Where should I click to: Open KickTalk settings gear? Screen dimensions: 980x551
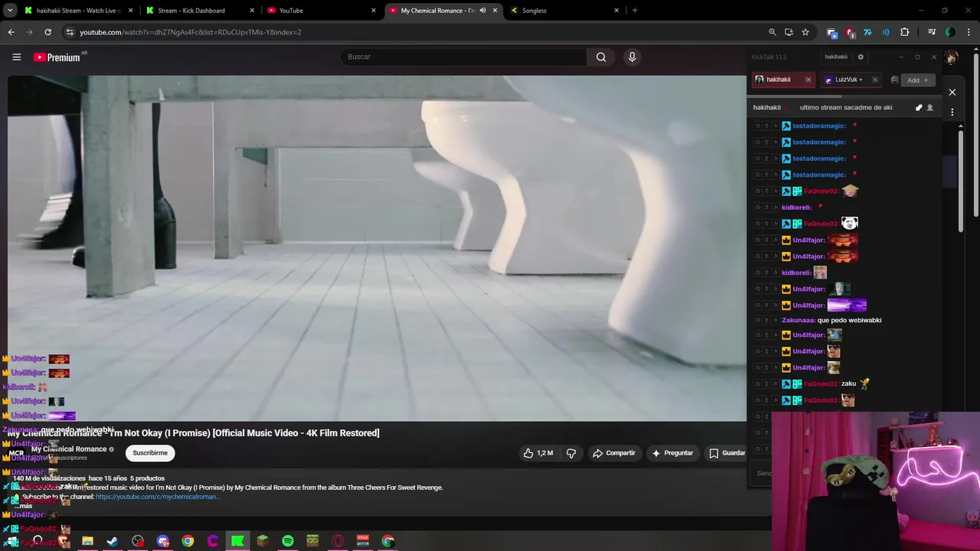861,57
